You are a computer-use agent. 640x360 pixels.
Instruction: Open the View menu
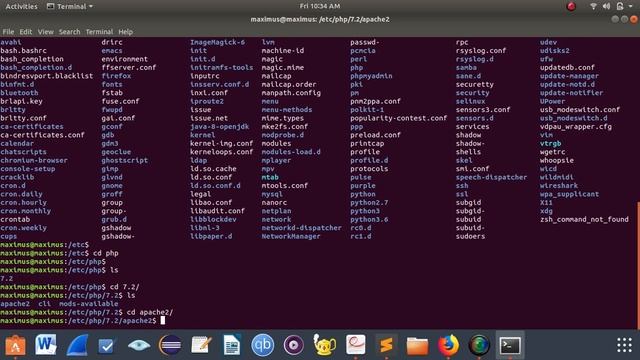pos(45,31)
